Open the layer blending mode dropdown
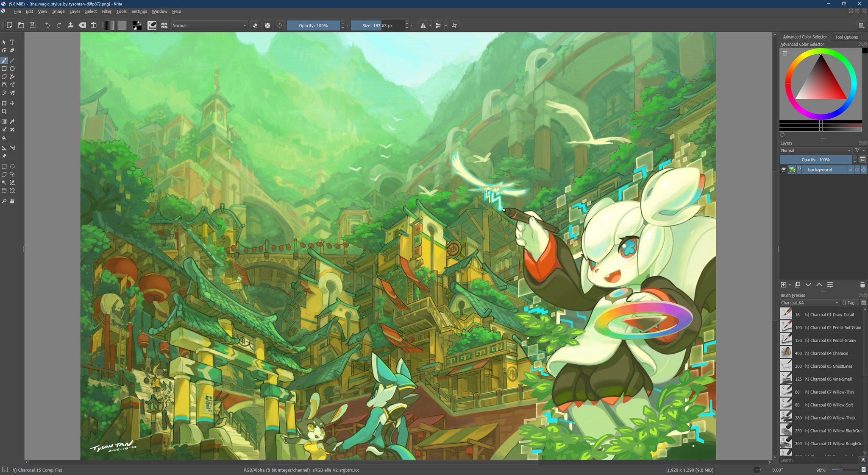The image size is (868, 475). coord(816,151)
